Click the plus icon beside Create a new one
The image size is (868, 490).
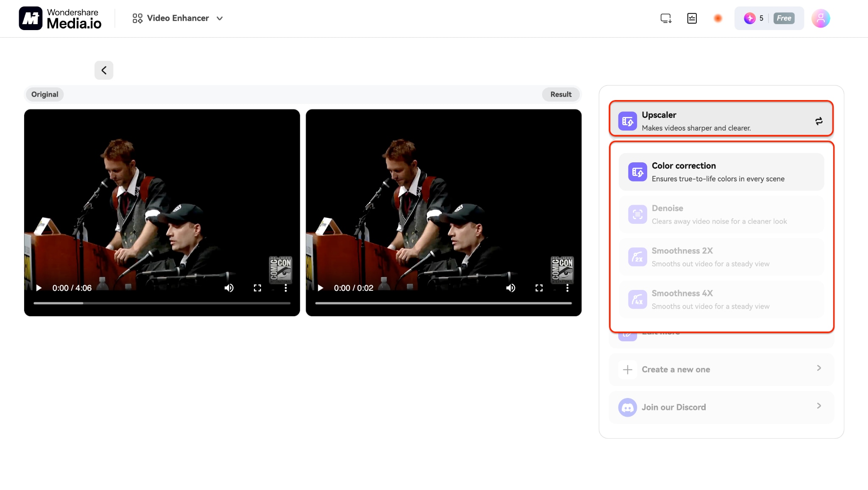click(627, 370)
